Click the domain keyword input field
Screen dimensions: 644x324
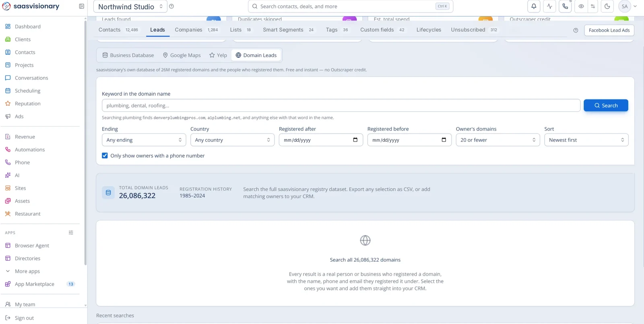pos(341,105)
